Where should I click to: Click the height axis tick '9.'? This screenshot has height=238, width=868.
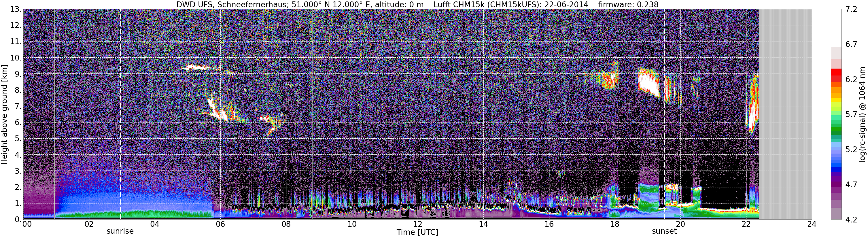tap(18, 74)
